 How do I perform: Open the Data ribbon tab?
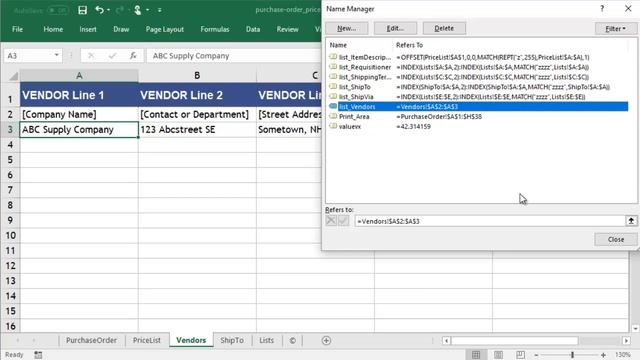click(253, 29)
